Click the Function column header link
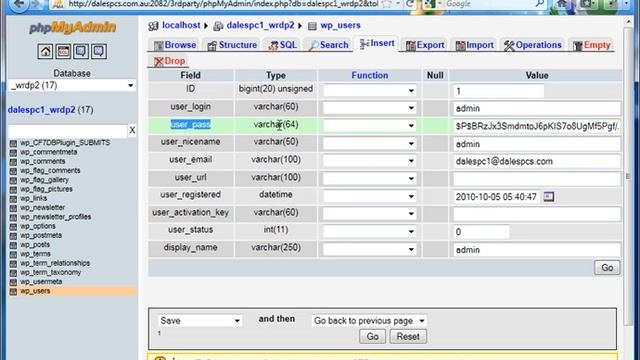The height and width of the screenshot is (360, 640). tap(369, 75)
